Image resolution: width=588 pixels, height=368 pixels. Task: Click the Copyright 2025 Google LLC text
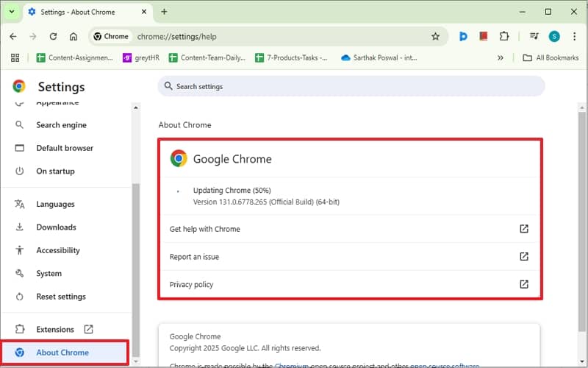pos(245,348)
